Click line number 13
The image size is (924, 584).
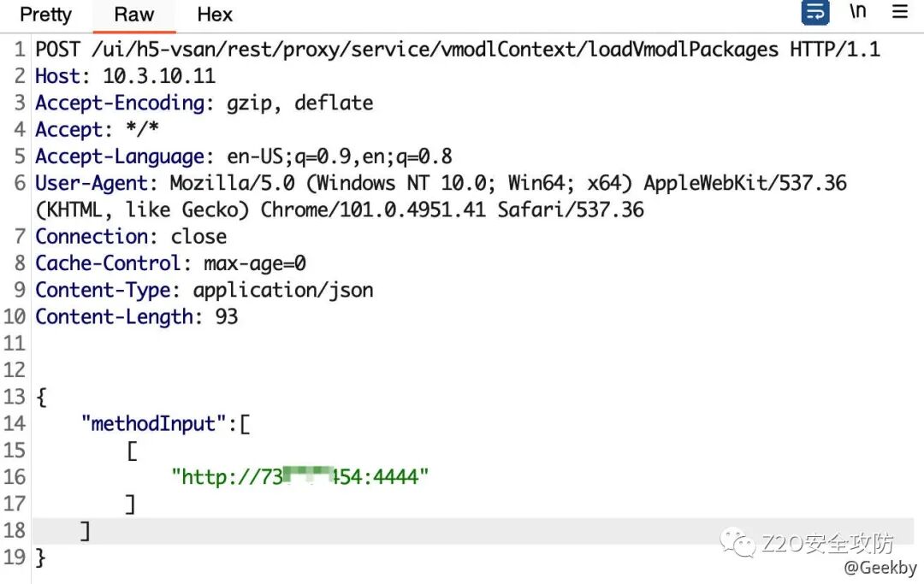point(15,397)
